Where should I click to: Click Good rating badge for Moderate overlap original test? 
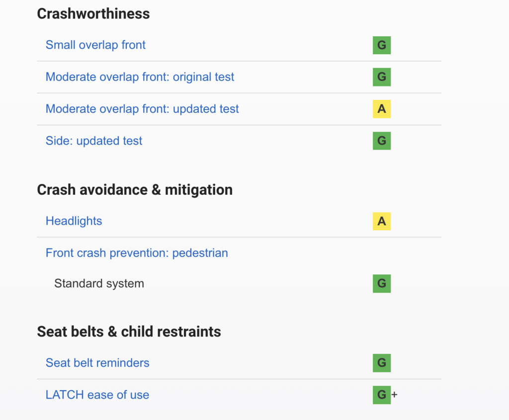click(x=381, y=77)
